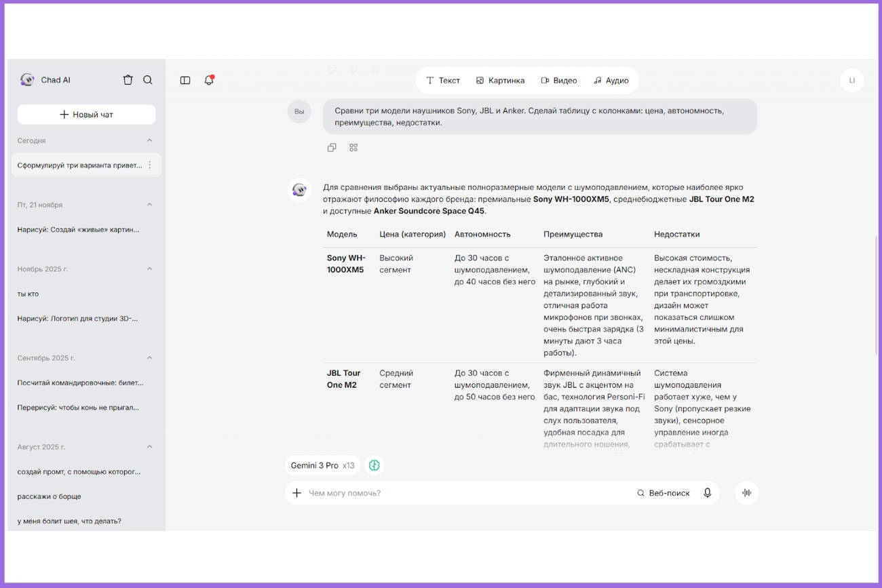This screenshot has height=588, width=882.
Task: Click the grid icon below user message
Action: pos(353,147)
